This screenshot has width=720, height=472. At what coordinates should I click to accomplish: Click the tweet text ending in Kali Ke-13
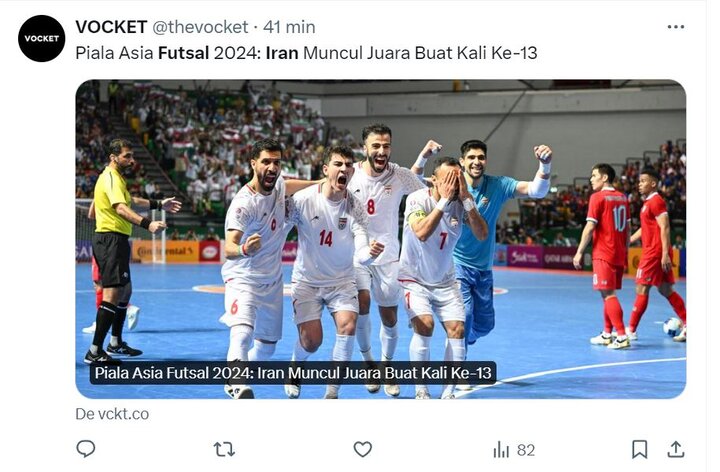306,53
